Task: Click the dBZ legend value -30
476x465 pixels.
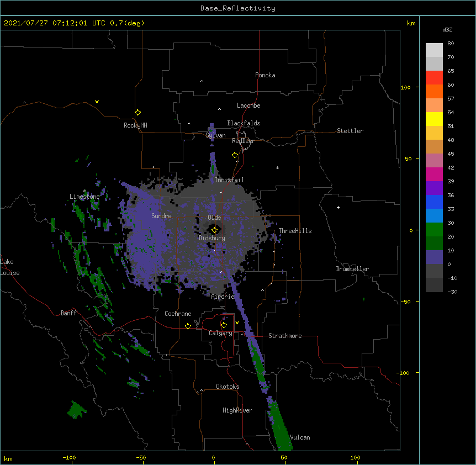Action: [452, 292]
